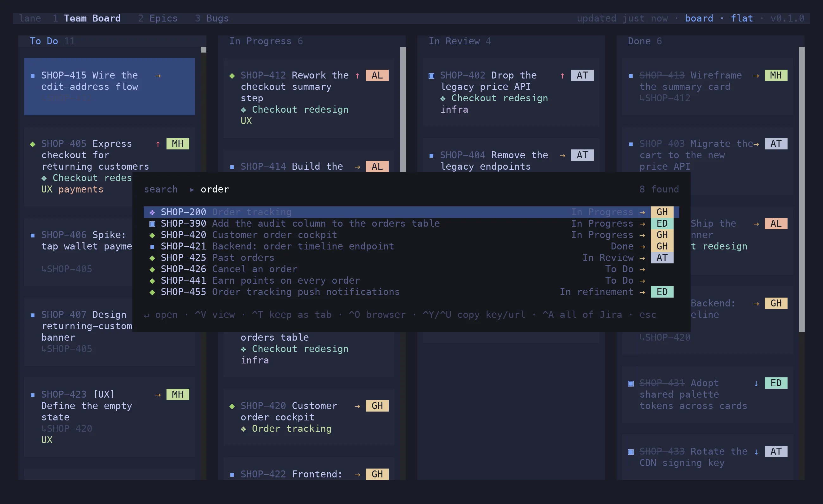
Task: Click the MH assignee badge on SHOP-413 card
Action: [x=776, y=75]
